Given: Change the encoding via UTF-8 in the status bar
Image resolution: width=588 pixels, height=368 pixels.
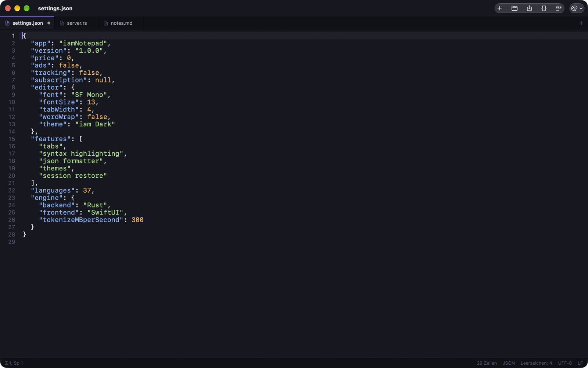Looking at the screenshot, I should point(565,363).
